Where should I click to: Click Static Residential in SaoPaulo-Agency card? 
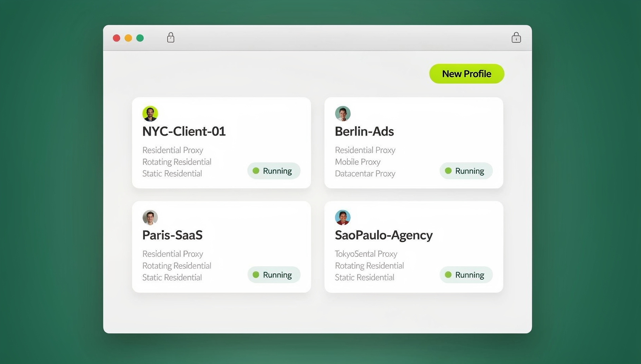tap(364, 277)
